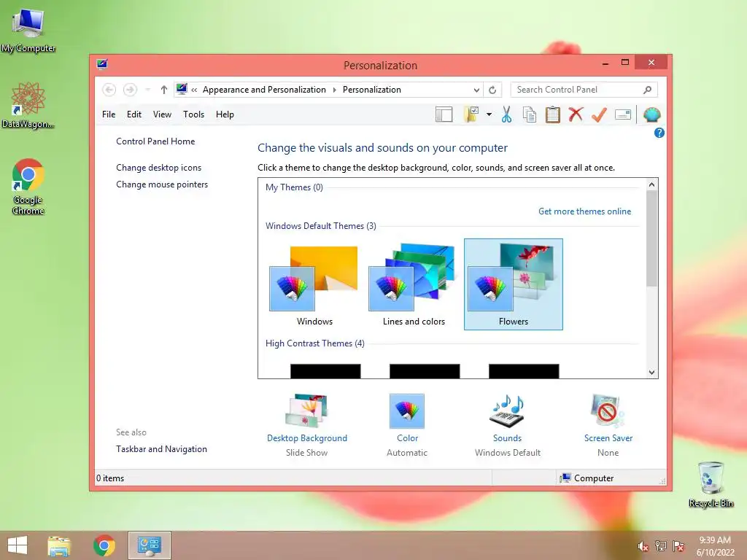Go to Control Panel Home
The image size is (747, 560).
[155, 141]
